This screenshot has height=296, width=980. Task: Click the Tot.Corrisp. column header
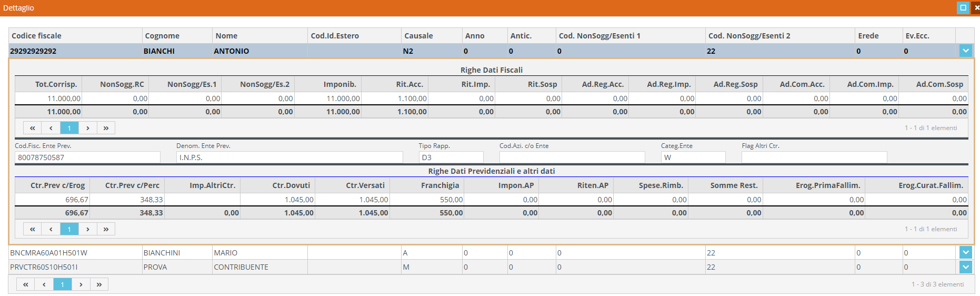tap(56, 84)
